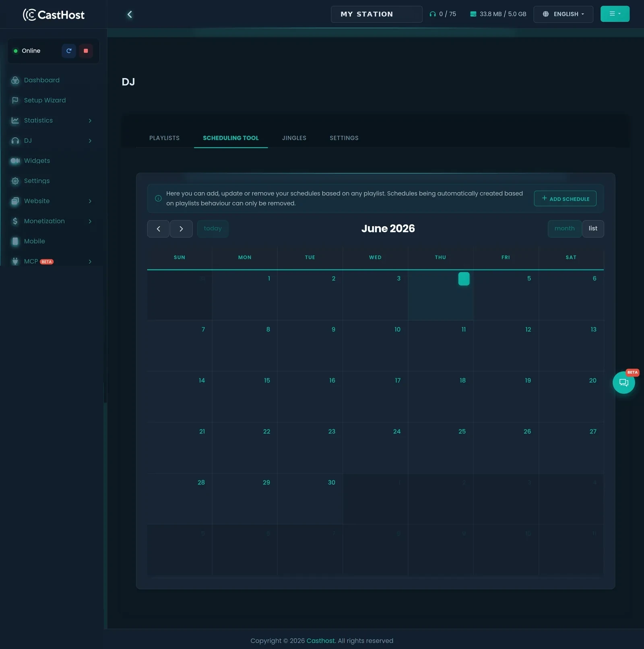Select June 15 on the calendar
Screen dimensions: 644x649
[x=245, y=397]
